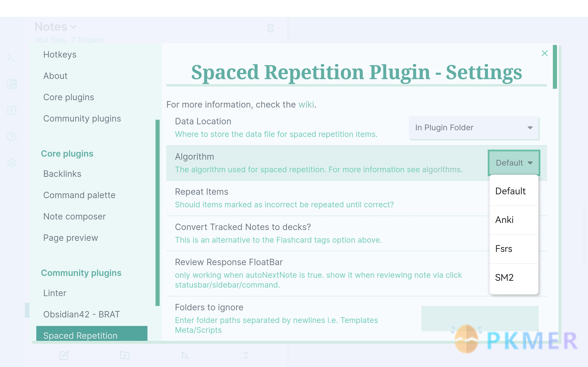The width and height of the screenshot is (588, 367).
Task: Click the wiki hyperlink for more info
Action: [x=306, y=105]
